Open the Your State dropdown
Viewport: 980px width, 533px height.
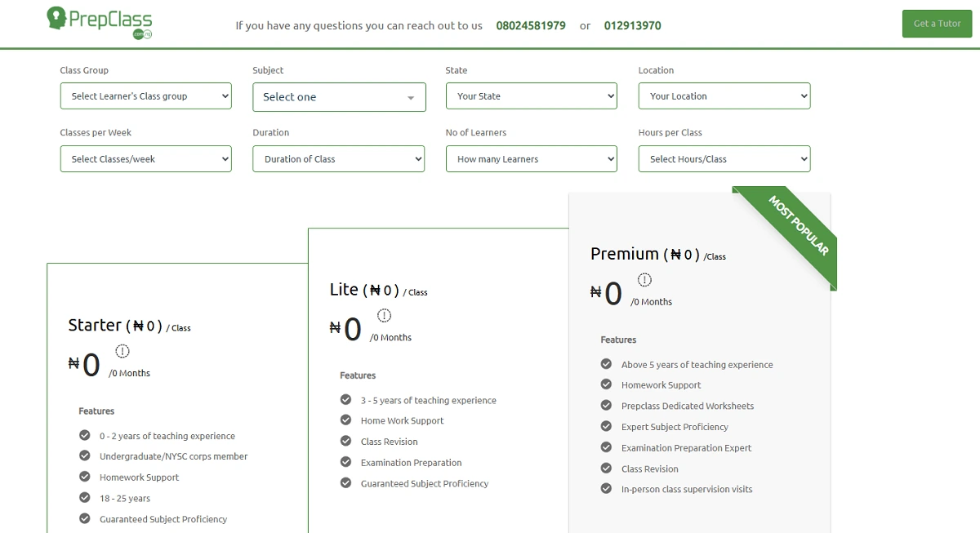[x=531, y=96]
